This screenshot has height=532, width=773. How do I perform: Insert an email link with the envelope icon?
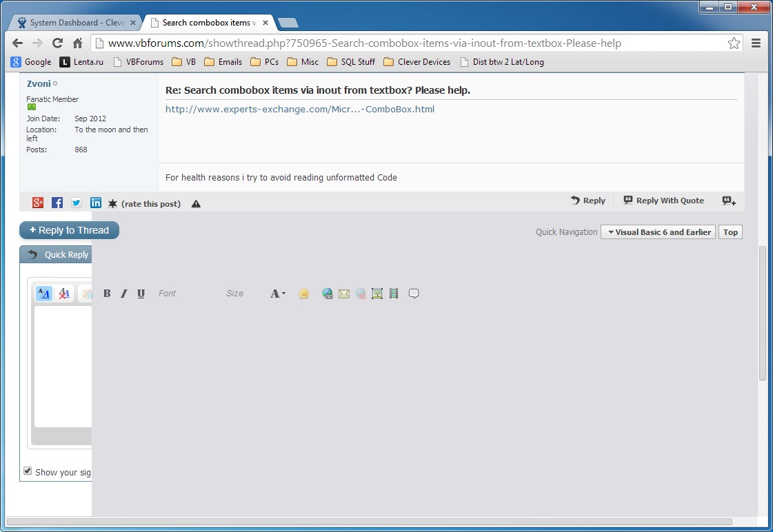pyautogui.click(x=344, y=294)
